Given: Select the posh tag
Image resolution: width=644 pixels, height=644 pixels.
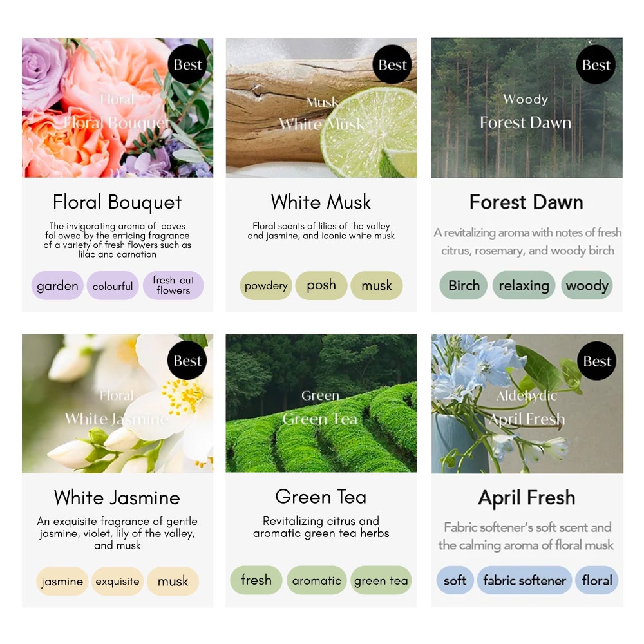Looking at the screenshot, I should [x=321, y=285].
